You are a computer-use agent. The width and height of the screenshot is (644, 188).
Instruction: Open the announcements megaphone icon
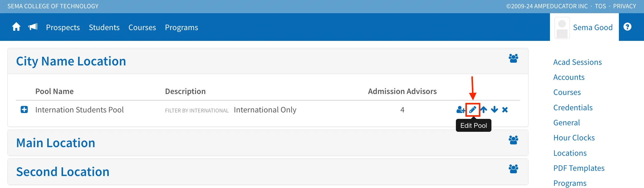click(33, 27)
